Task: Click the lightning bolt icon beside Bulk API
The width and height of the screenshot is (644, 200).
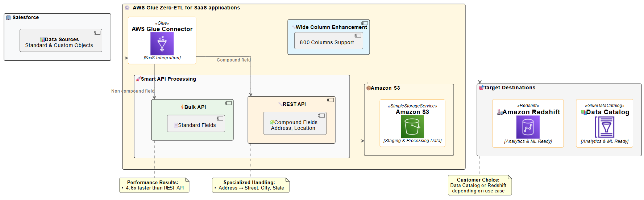Action: coord(182,107)
